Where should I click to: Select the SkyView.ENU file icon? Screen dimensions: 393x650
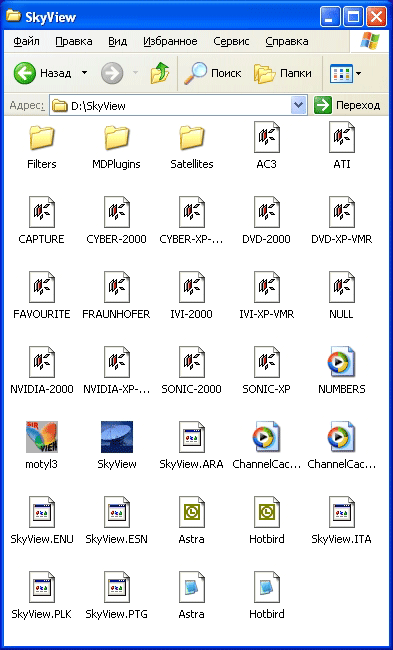click(x=42, y=512)
